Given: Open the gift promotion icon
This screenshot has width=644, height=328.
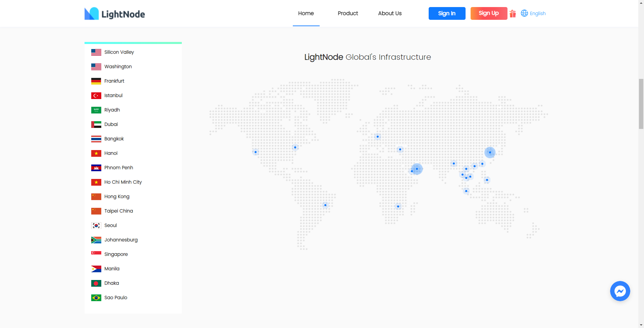Looking at the screenshot, I should [x=513, y=13].
